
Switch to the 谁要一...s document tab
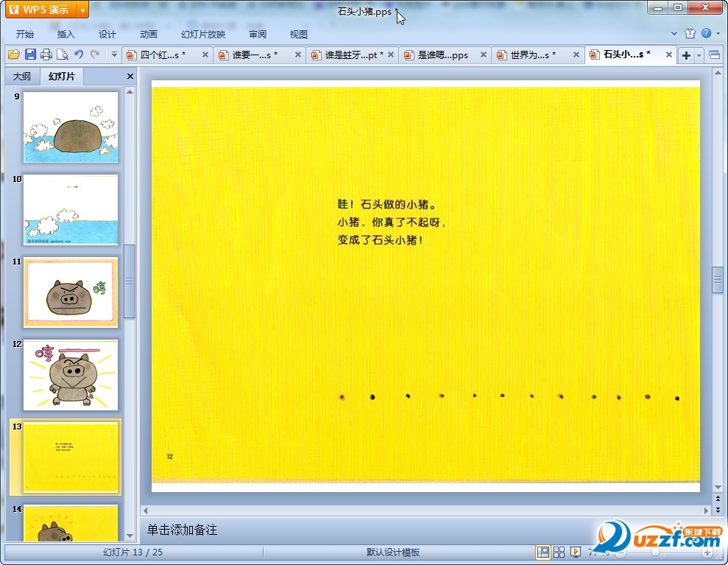click(255, 55)
